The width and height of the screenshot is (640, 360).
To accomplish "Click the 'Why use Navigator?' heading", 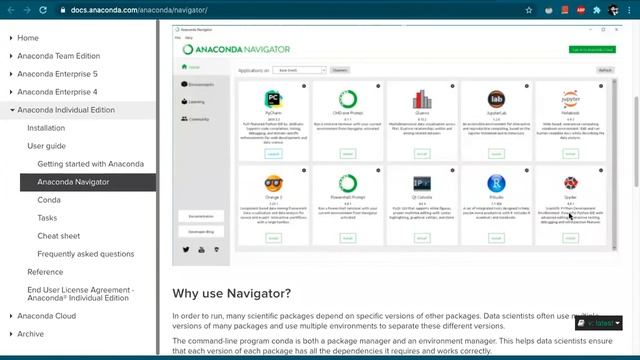I will (231, 293).
